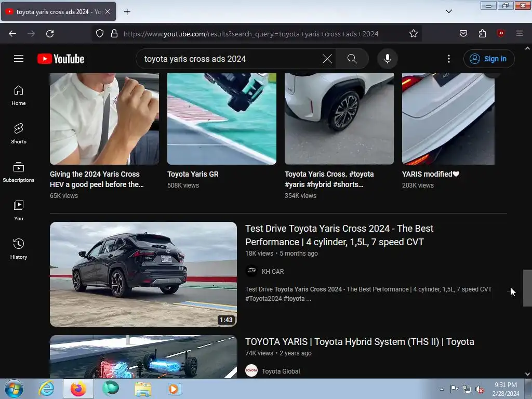Open Toyota Global channel avatar

251,371
